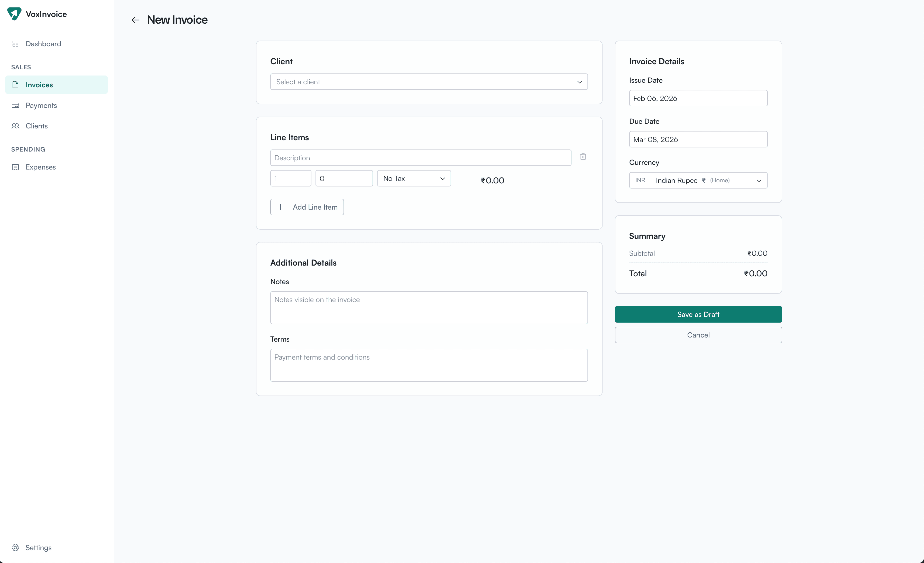
Task: Click the Save as Draft button
Action: coord(698,314)
